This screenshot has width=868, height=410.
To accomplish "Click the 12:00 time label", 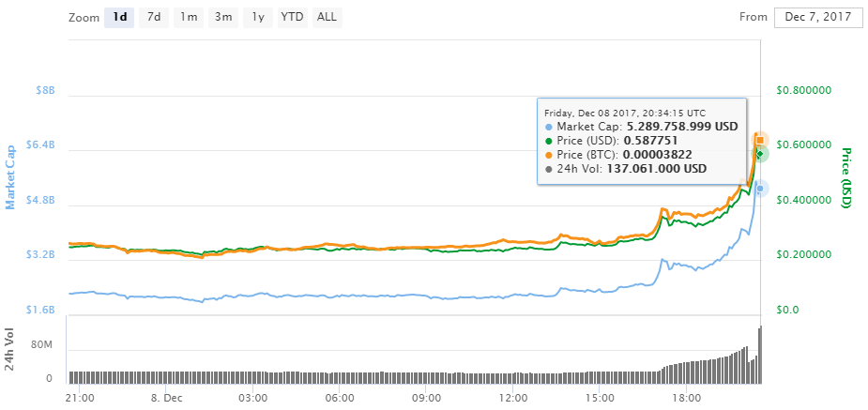I will (512, 398).
